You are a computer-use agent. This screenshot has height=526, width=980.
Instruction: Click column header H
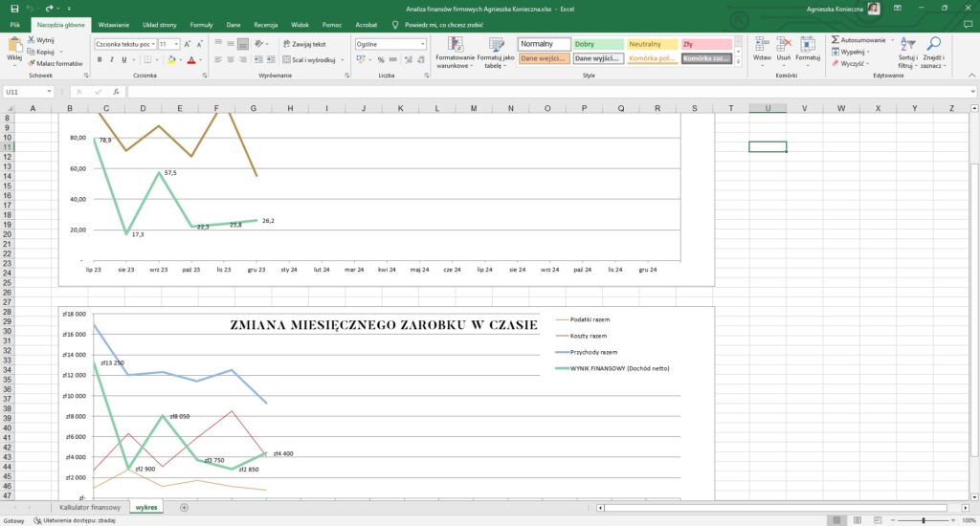290,108
